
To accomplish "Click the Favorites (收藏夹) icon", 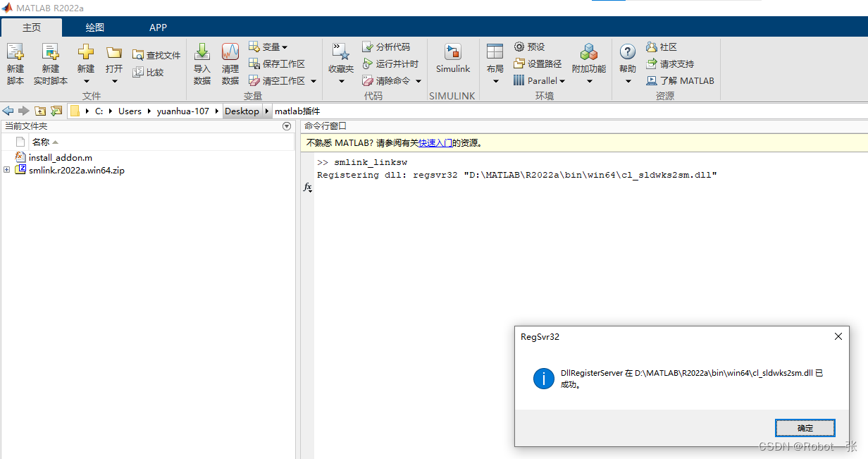I will tap(341, 52).
